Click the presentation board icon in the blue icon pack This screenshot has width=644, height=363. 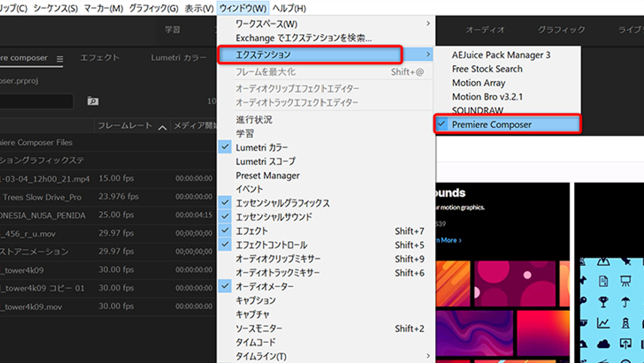coord(626,281)
